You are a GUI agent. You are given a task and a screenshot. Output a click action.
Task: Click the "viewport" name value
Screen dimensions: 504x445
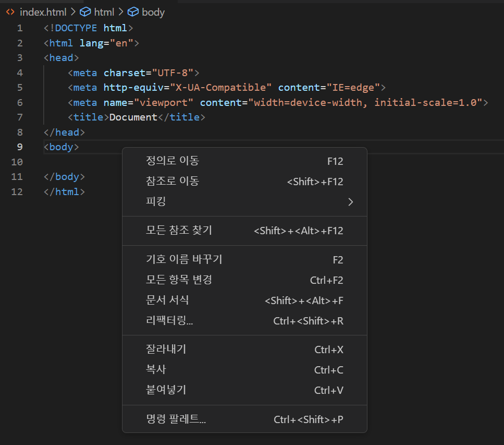click(x=163, y=103)
